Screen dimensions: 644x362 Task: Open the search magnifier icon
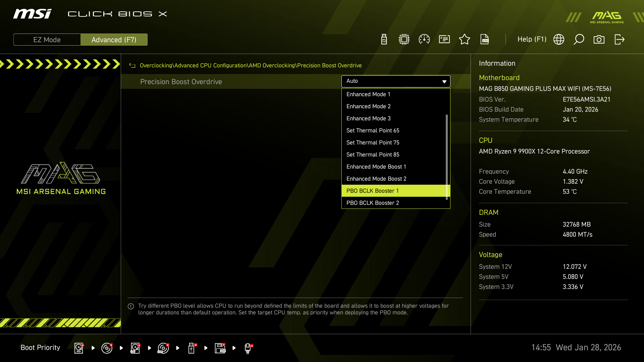tap(579, 40)
